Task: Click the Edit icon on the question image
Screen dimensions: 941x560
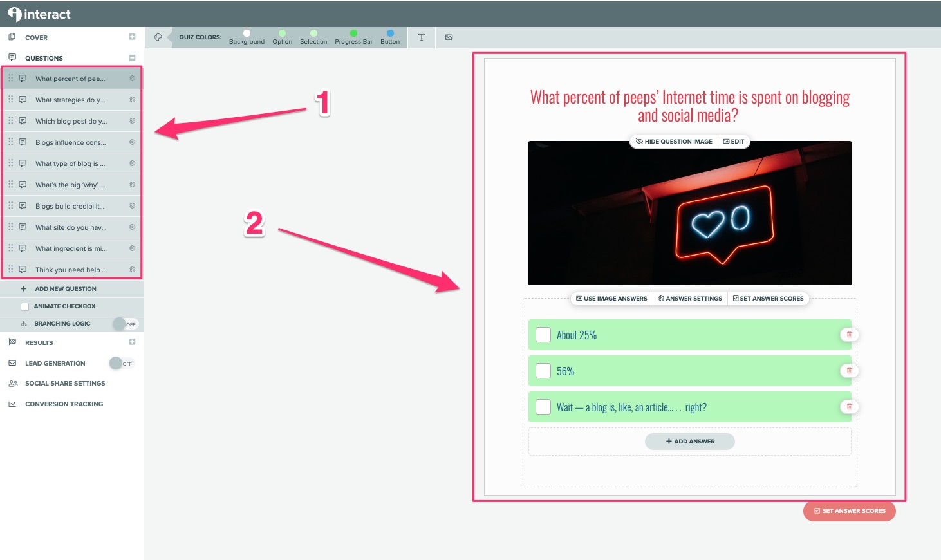Action: pos(734,141)
